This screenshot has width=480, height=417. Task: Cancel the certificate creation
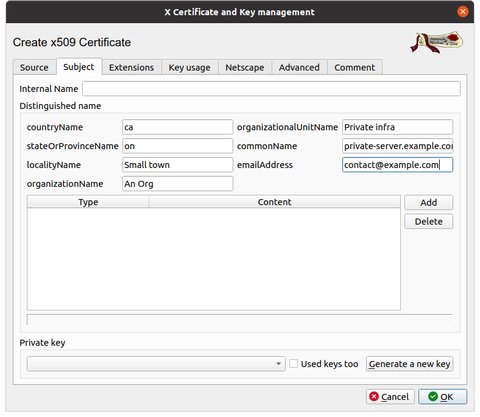pos(390,397)
